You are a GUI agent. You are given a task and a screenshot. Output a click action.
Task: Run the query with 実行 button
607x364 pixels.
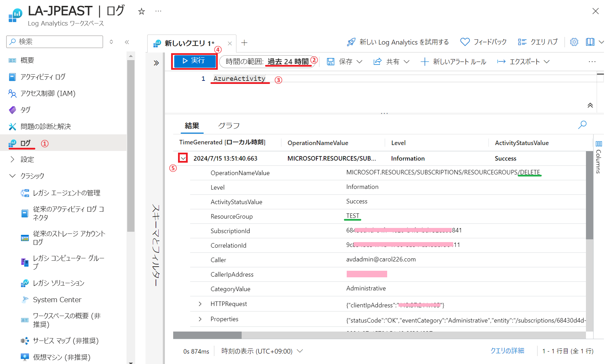click(195, 61)
